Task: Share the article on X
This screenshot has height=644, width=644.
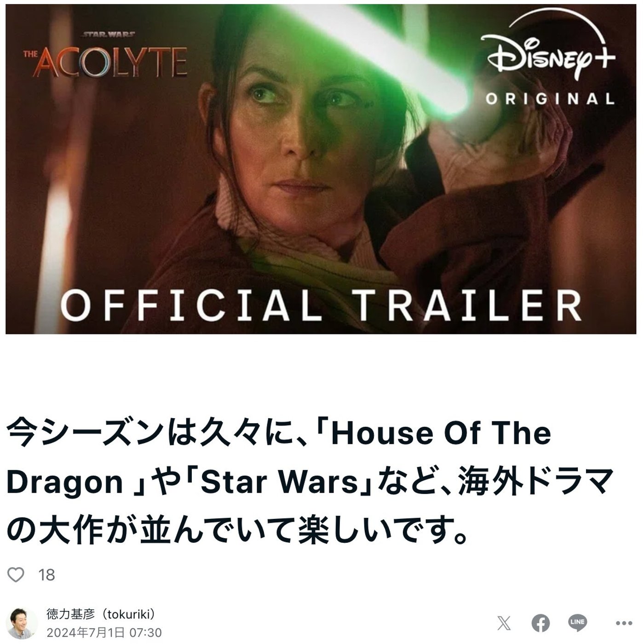Action: pyautogui.click(x=504, y=623)
